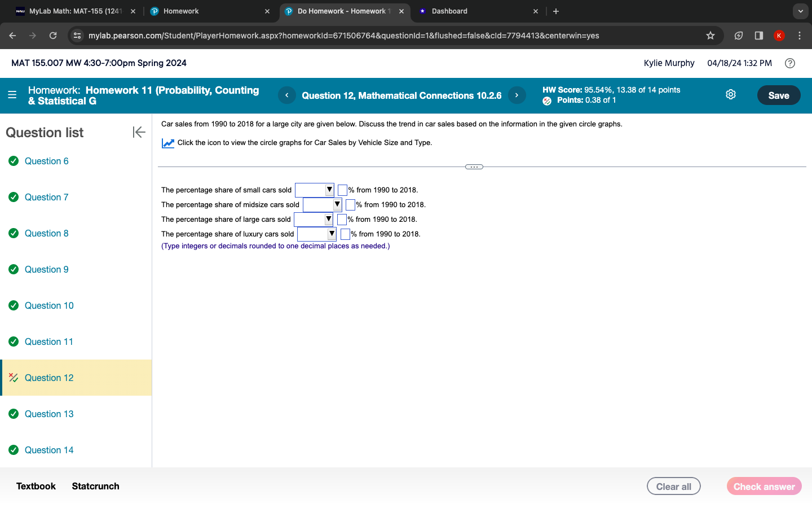This screenshot has height=508, width=812.
Task: Go back to the previous question
Action: coord(286,95)
